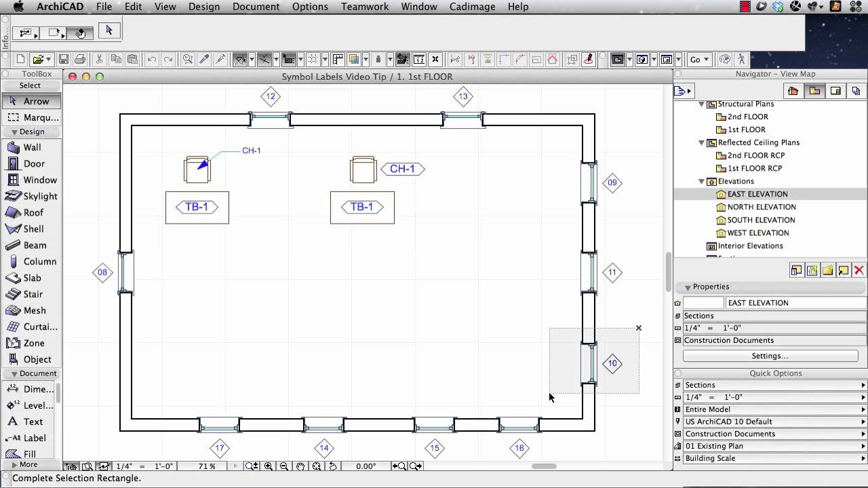Activate the Arrow selection tool
The height and width of the screenshot is (488, 868).
(31, 101)
